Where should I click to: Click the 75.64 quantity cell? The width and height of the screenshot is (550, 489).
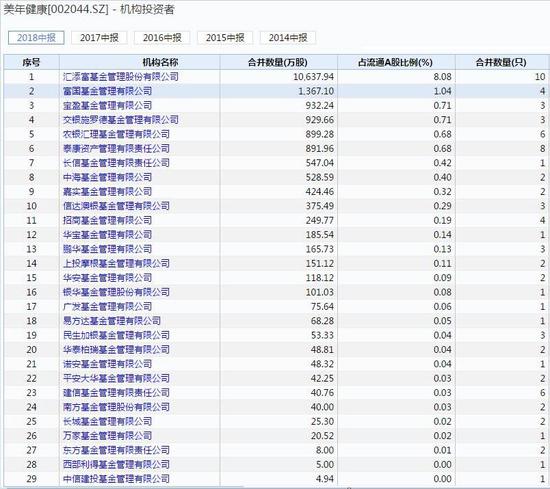tap(322, 307)
